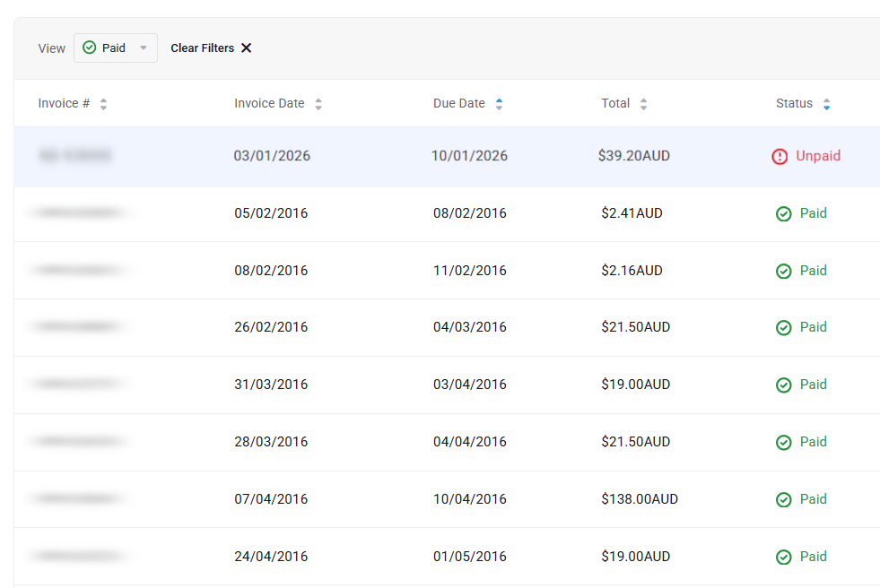Open the blurred invoice number dated 03/01/2026
This screenshot has height=588, width=880.
coord(75,156)
